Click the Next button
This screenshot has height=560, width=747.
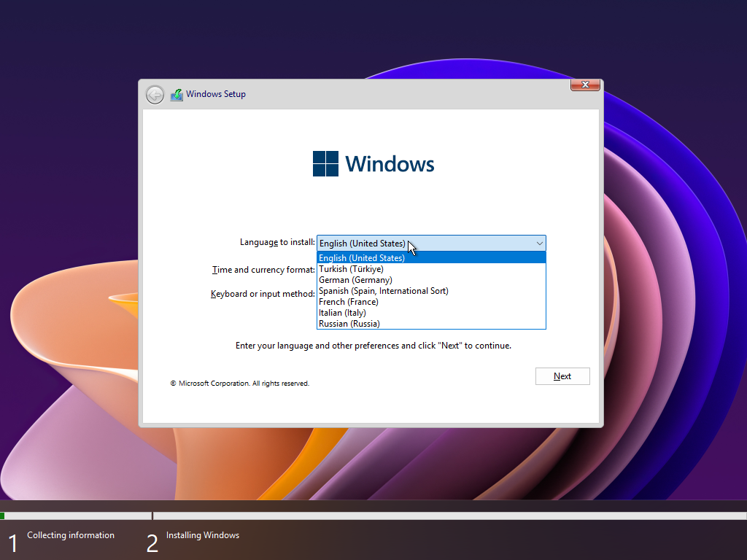click(562, 376)
